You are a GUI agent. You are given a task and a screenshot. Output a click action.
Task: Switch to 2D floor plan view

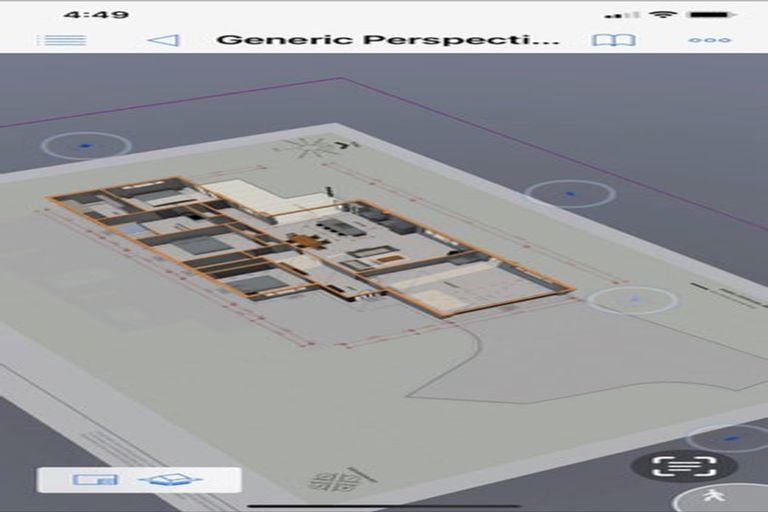(x=95, y=479)
